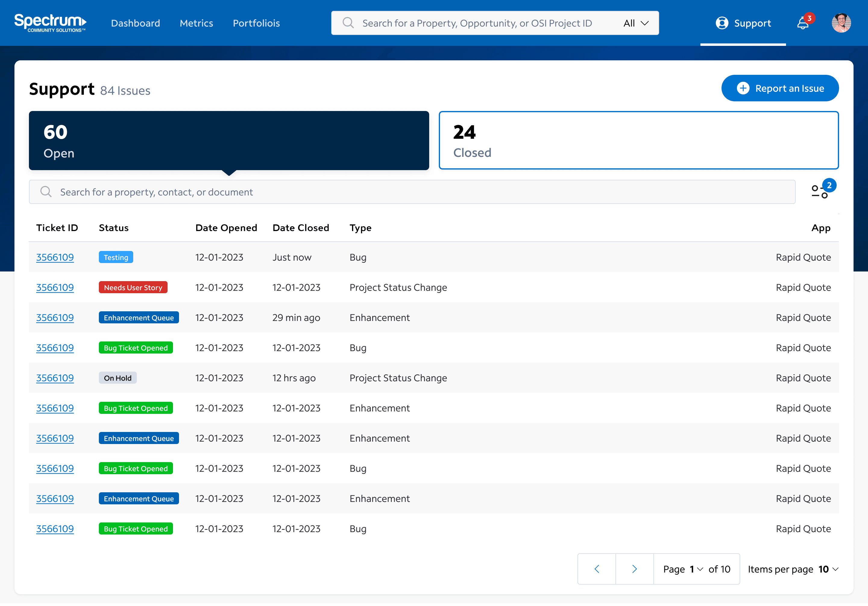Sort by the Date Opened column header
Image resolution: width=868 pixels, height=606 pixels.
[226, 228]
